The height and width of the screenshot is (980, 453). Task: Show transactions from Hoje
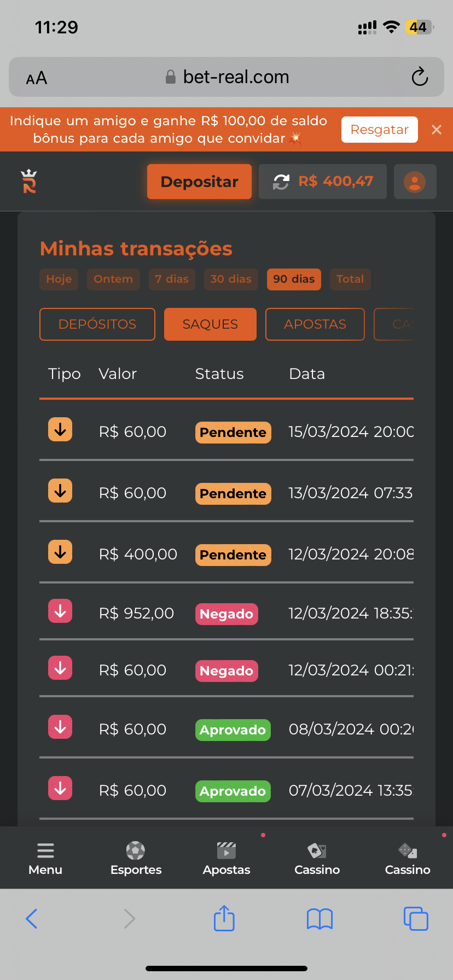(x=59, y=279)
